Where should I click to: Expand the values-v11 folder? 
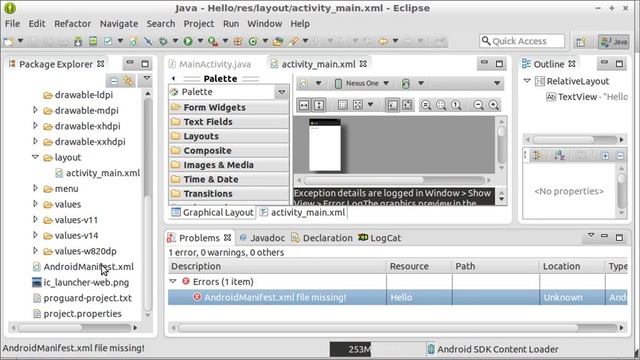coord(35,220)
